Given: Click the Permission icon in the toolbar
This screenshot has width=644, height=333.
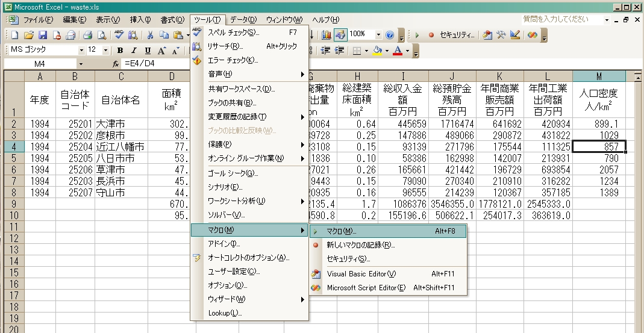Looking at the screenshot, I should point(57,36).
